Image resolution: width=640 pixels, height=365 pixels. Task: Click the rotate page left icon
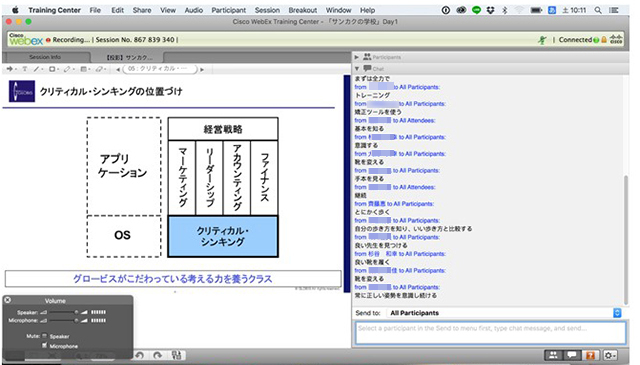(x=139, y=355)
